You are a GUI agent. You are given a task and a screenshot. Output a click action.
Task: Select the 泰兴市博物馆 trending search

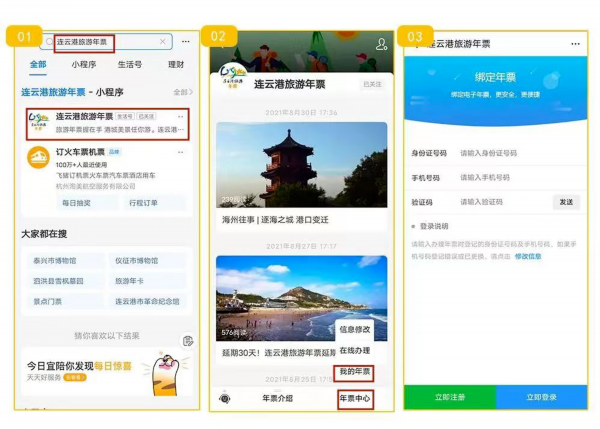coord(65,261)
